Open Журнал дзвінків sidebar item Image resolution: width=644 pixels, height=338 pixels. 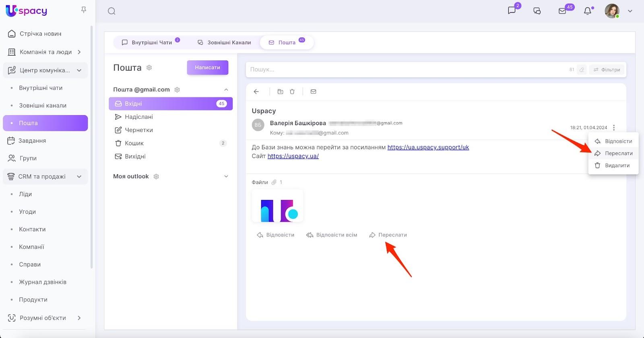pyautogui.click(x=43, y=282)
